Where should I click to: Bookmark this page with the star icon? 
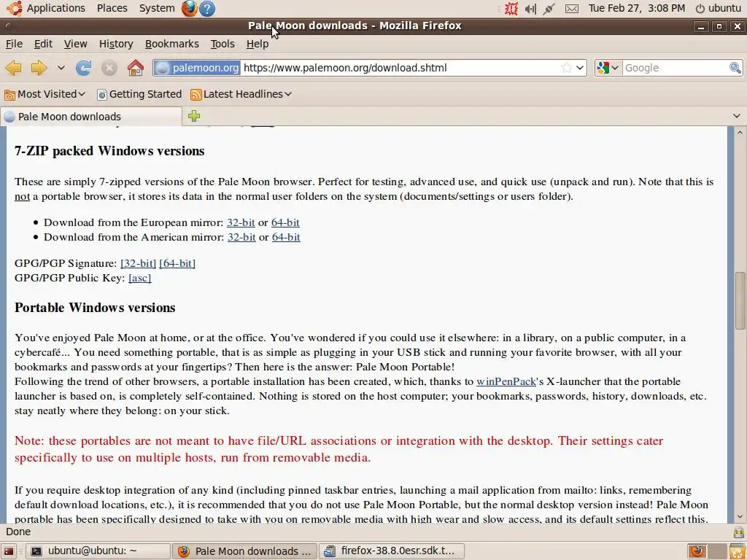point(566,68)
